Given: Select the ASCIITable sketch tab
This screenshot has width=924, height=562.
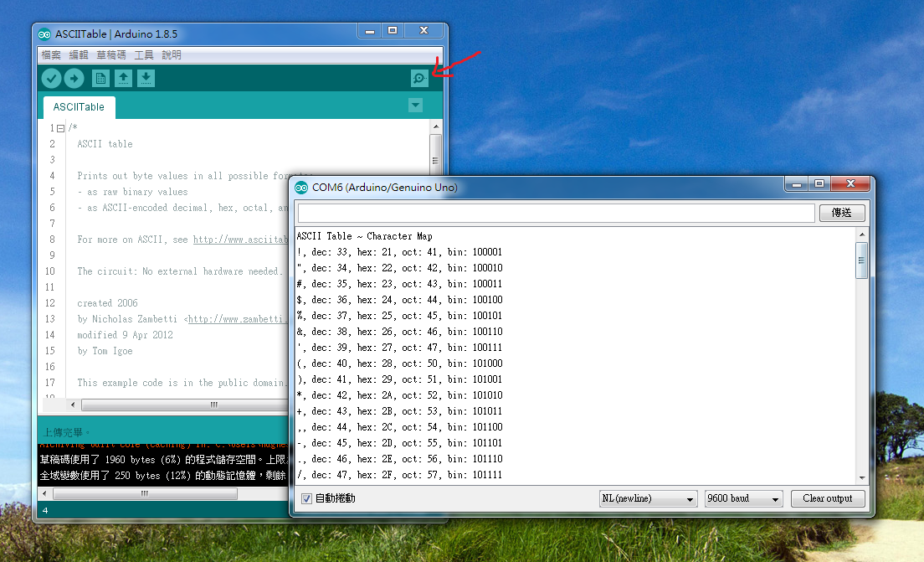Looking at the screenshot, I should 79,106.
